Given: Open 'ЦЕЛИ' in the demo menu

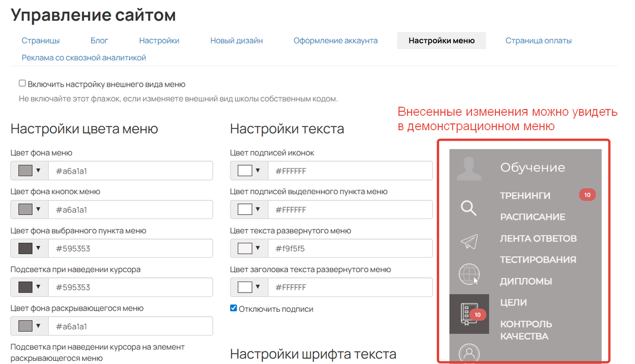Looking at the screenshot, I should (x=513, y=303).
